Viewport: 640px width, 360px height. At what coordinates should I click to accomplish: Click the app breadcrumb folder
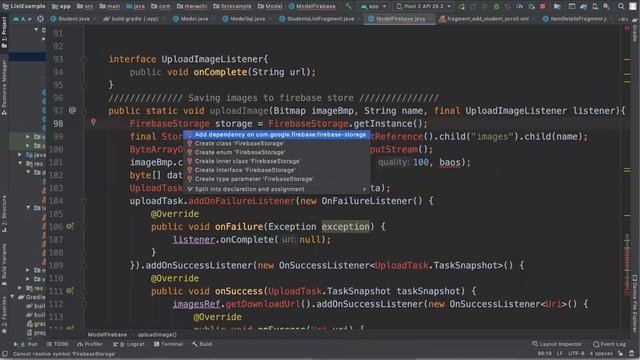[x=62, y=6]
